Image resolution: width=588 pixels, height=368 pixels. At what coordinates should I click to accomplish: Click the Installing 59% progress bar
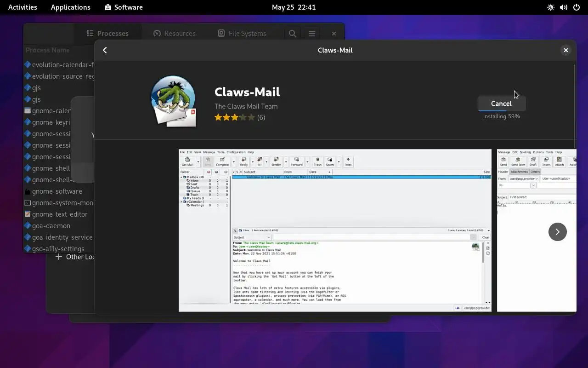point(501,111)
